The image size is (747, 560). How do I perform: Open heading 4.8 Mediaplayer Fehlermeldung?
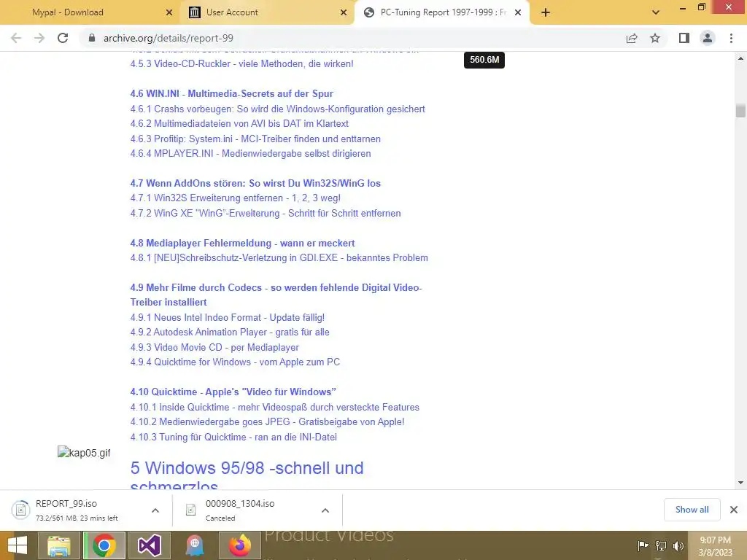[x=242, y=244]
